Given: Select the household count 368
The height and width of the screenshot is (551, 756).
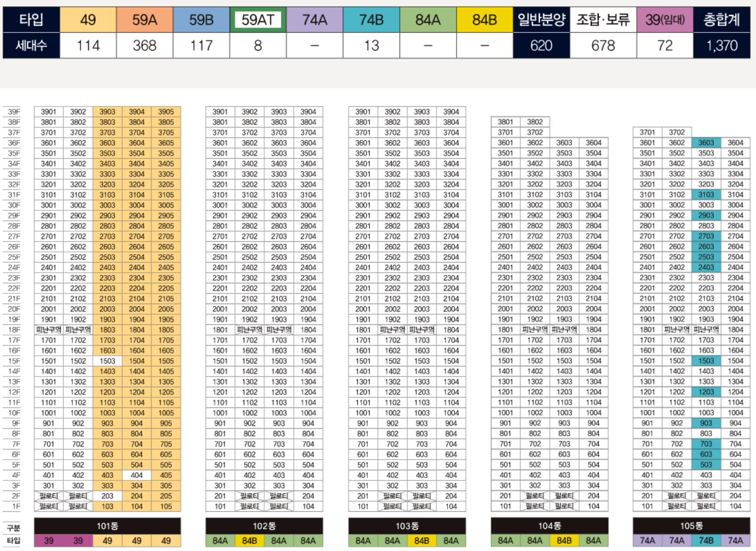Looking at the screenshot, I should (x=144, y=45).
